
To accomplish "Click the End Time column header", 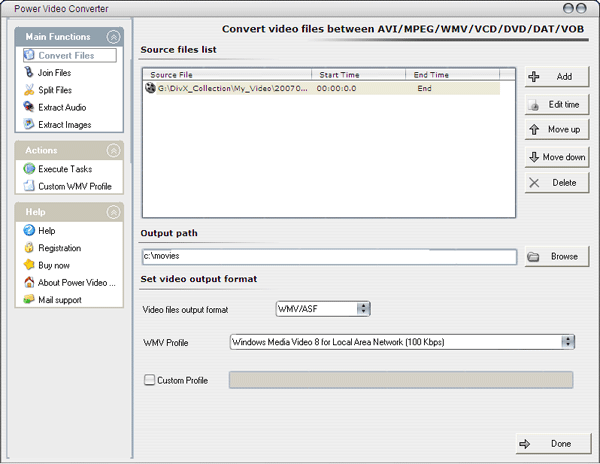I will [x=452, y=75].
